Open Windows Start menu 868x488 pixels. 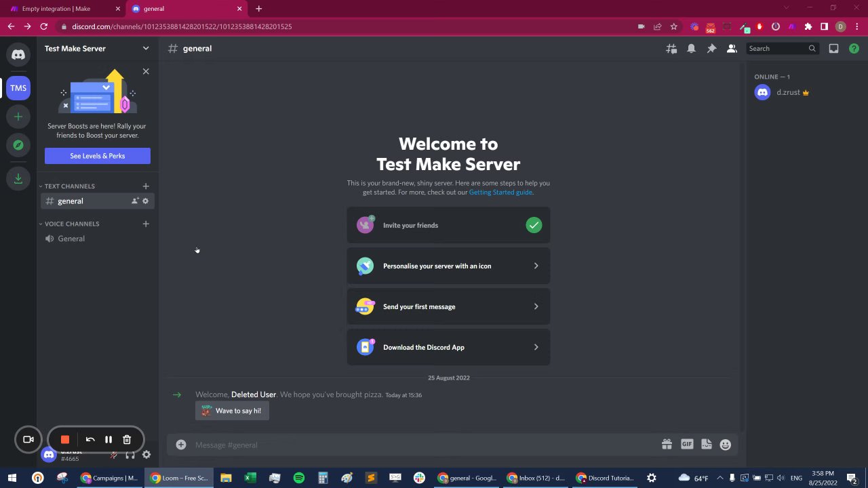point(12,478)
